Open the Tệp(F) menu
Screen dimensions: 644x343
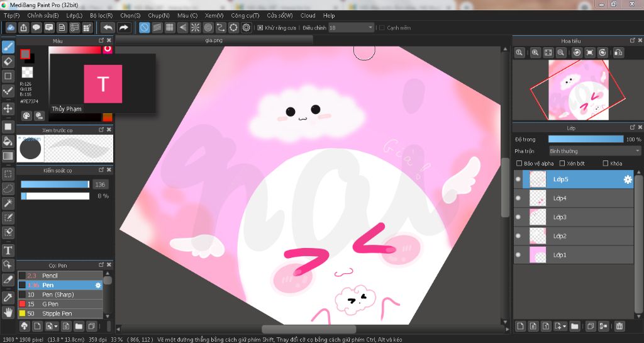[11, 15]
